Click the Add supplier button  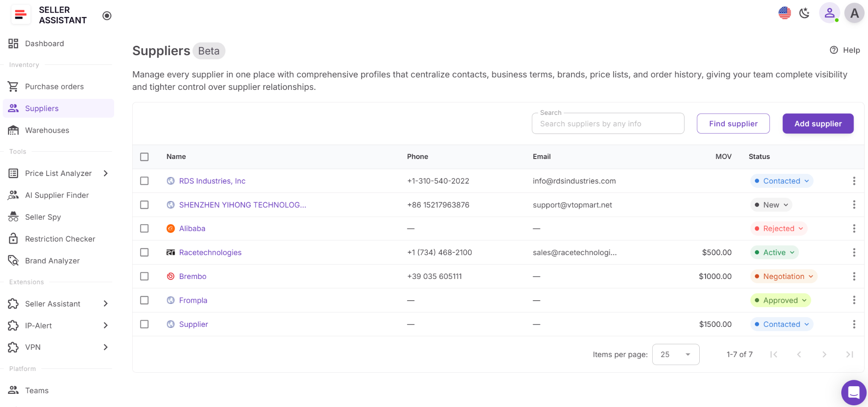click(x=818, y=124)
